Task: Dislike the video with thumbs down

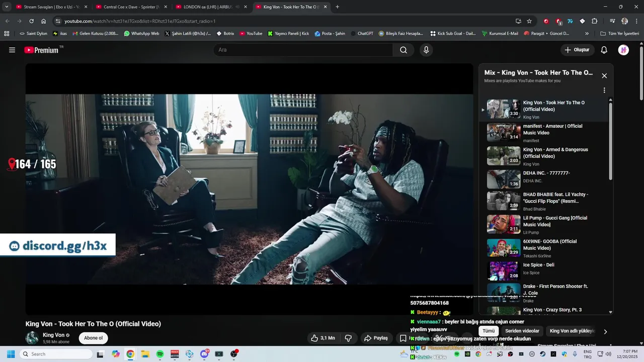Action: click(x=348, y=338)
